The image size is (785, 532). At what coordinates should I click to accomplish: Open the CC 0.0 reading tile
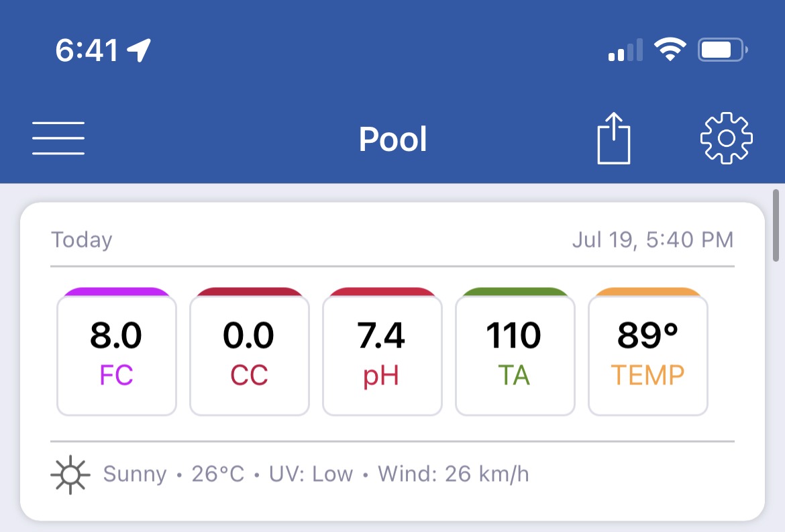pos(250,352)
